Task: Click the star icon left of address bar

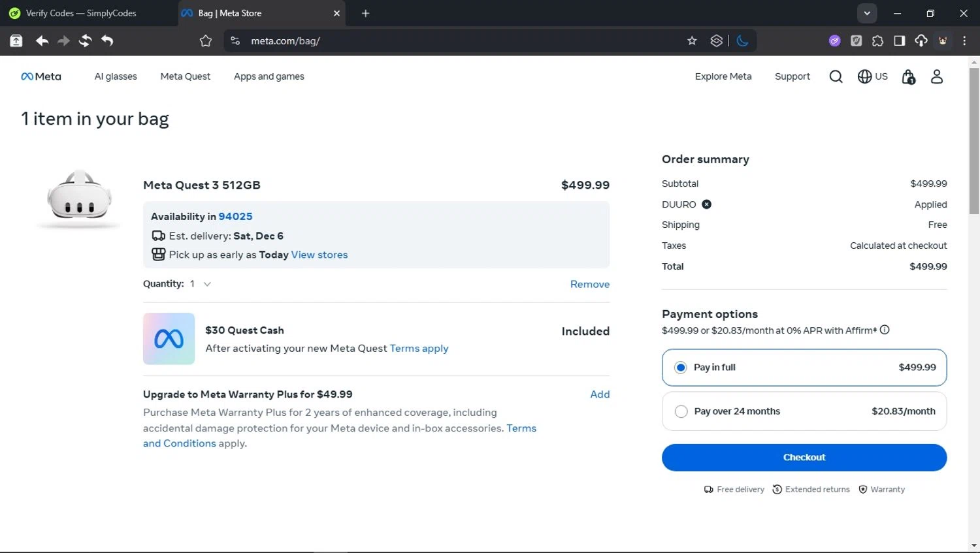Action: (x=206, y=40)
